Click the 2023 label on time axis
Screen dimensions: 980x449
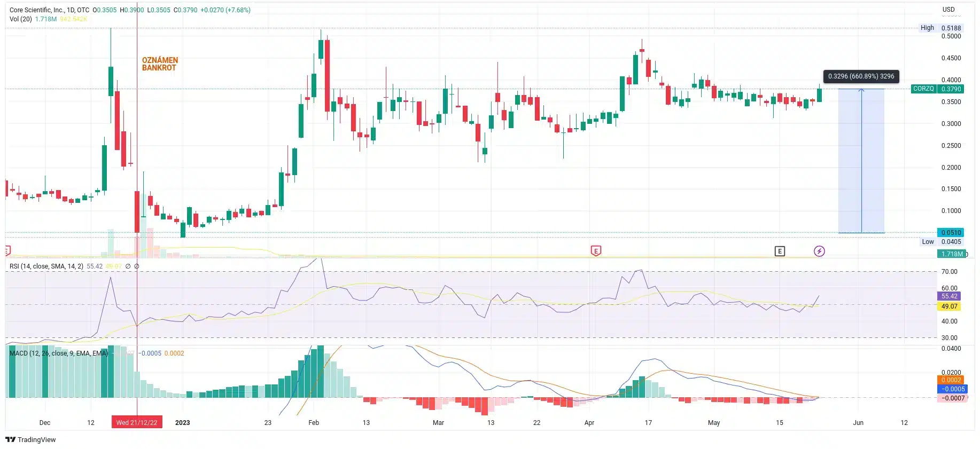pyautogui.click(x=182, y=422)
